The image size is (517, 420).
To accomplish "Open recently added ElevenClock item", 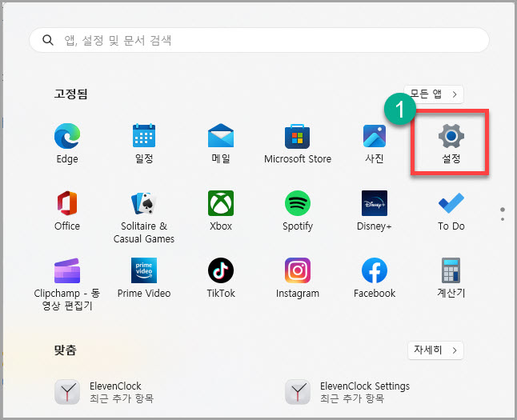I will tap(104, 392).
